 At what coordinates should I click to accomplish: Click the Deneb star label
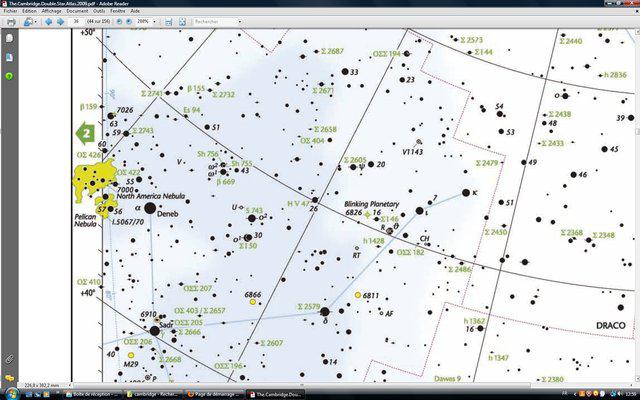pos(168,213)
